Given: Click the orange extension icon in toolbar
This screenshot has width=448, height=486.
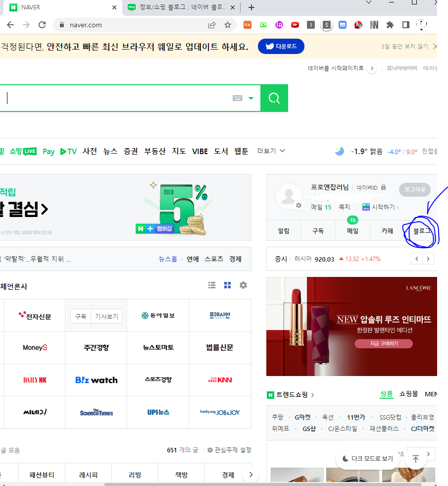Looking at the screenshot, I should pos(248,25).
